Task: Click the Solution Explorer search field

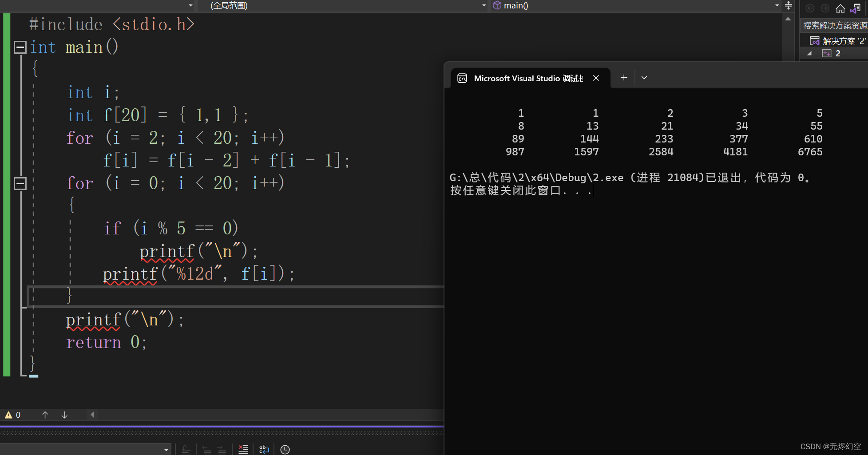Action: pos(835,26)
